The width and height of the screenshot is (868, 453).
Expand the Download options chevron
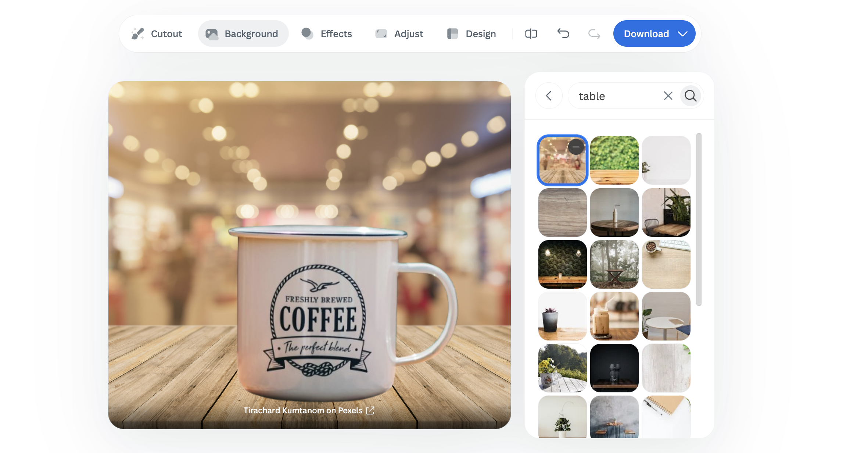(x=683, y=34)
